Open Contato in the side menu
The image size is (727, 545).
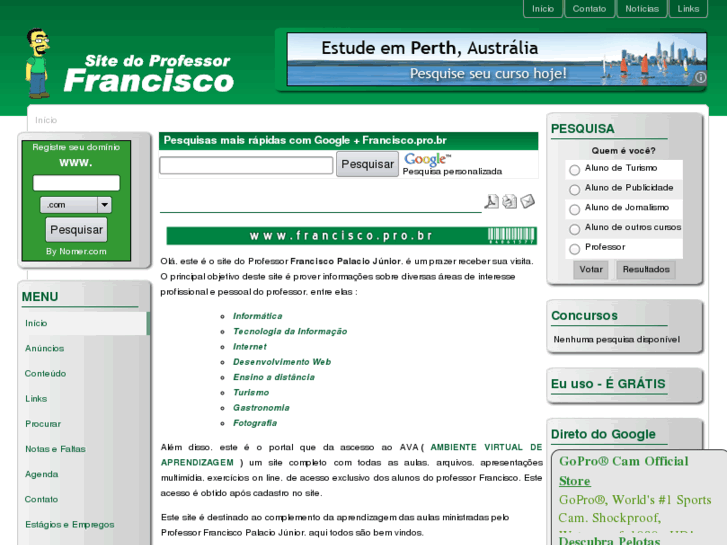(x=41, y=499)
